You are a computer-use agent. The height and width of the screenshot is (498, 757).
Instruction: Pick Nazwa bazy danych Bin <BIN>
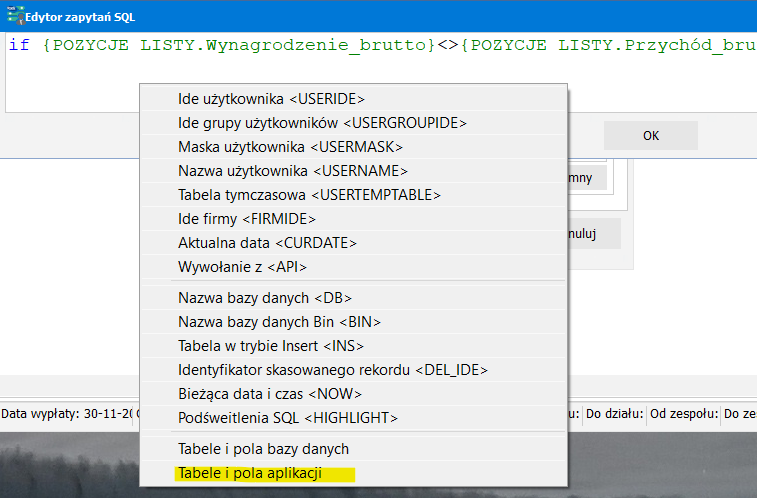(353, 322)
